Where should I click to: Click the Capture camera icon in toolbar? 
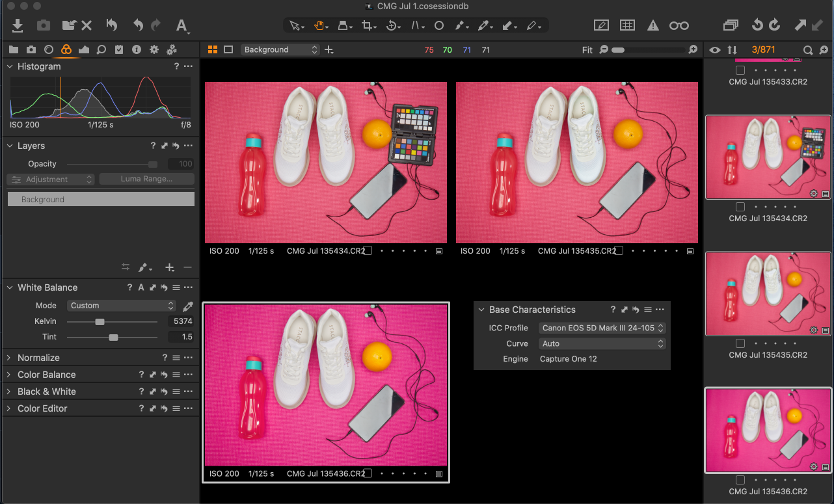43,25
